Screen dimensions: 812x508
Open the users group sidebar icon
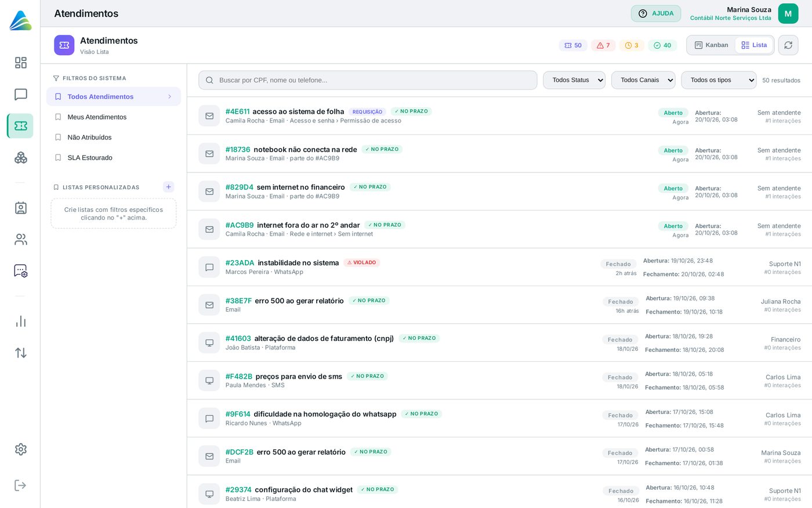point(21,239)
